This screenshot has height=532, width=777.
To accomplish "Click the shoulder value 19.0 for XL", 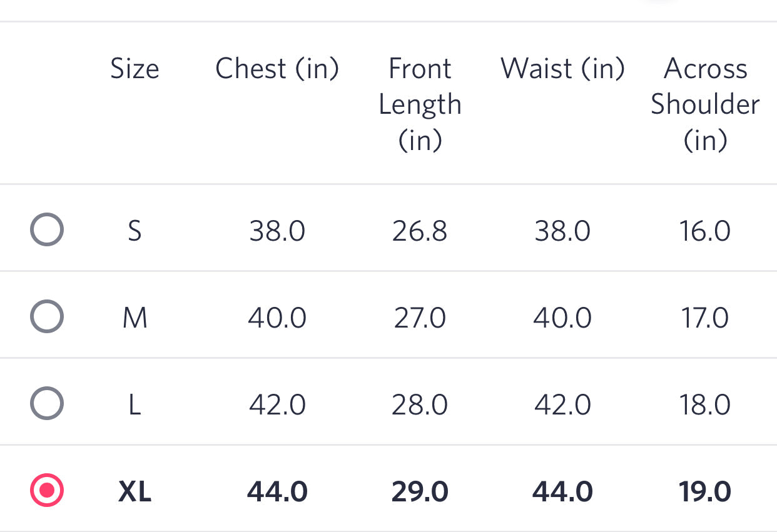I will point(705,492).
